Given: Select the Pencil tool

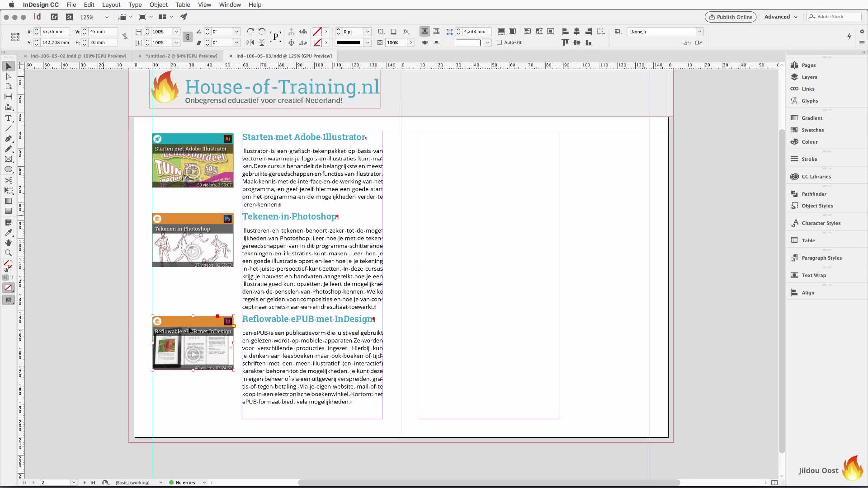Looking at the screenshot, I should (x=9, y=149).
